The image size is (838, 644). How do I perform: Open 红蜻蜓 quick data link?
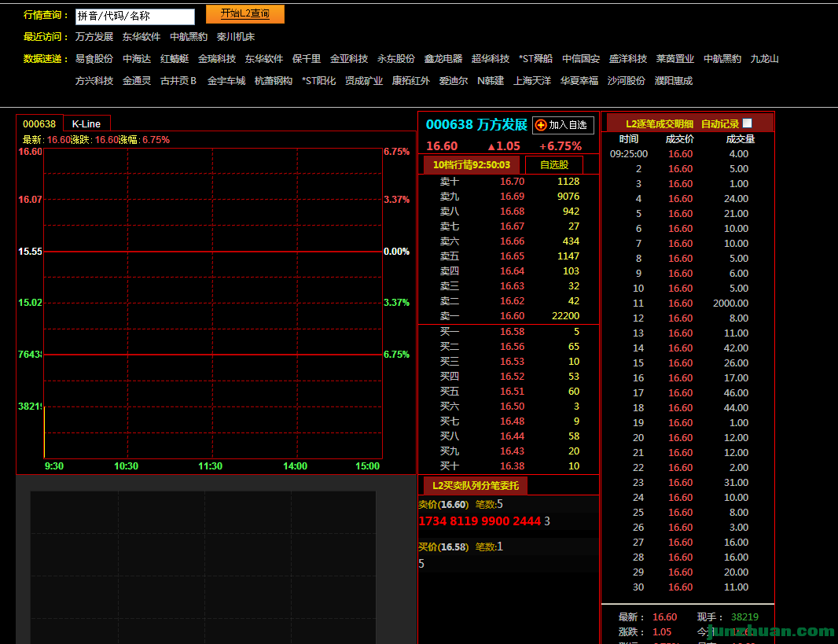click(x=175, y=59)
